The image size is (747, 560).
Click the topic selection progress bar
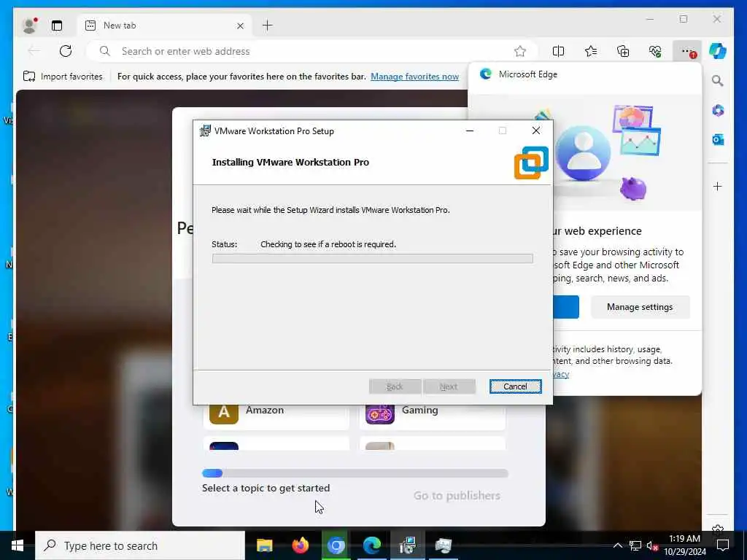point(355,472)
